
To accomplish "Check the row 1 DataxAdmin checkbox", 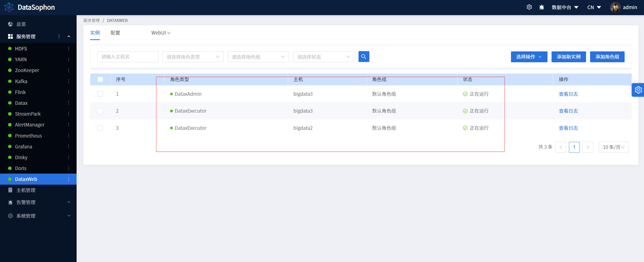I will click(100, 94).
